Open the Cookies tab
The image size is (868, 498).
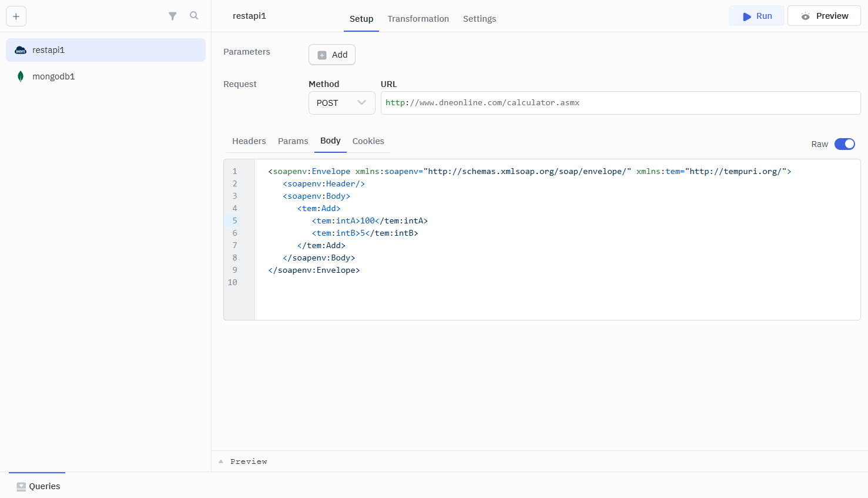click(x=368, y=141)
